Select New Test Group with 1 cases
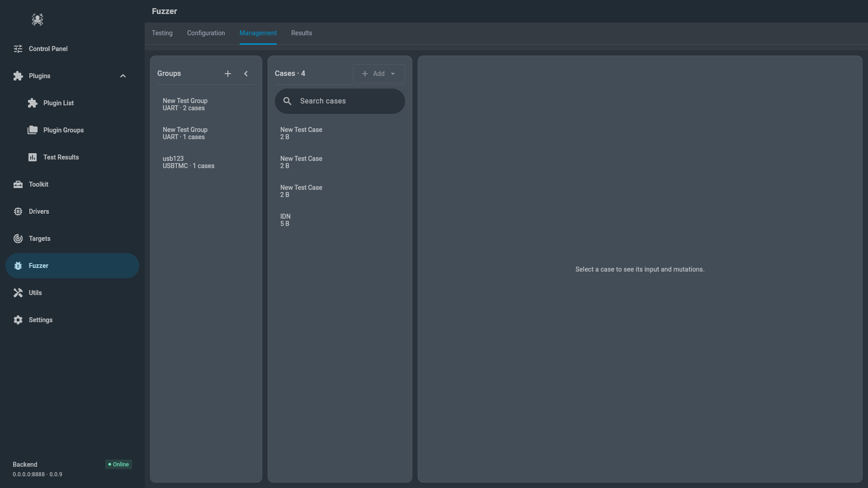The width and height of the screenshot is (868, 488). click(206, 133)
